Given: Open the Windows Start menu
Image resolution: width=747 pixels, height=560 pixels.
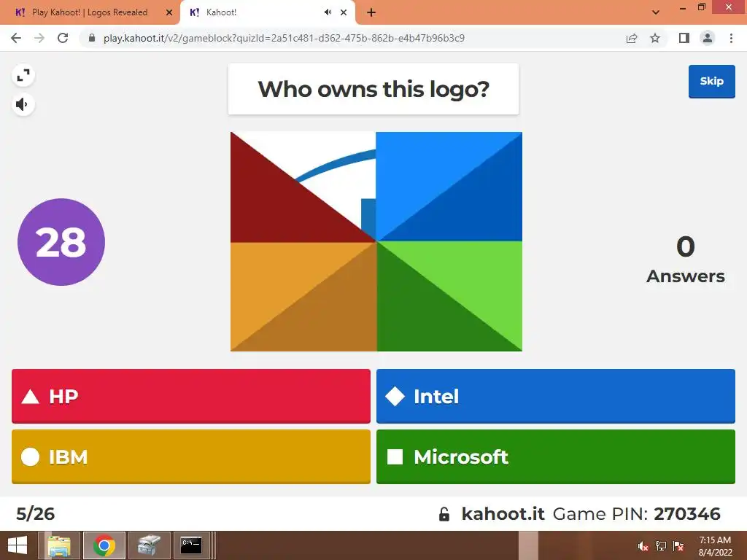Looking at the screenshot, I should (18, 545).
